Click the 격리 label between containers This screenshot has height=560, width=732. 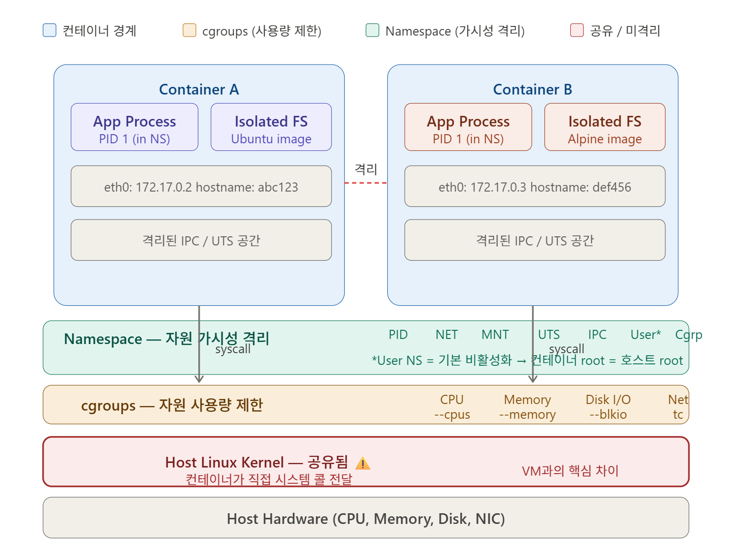tap(365, 169)
